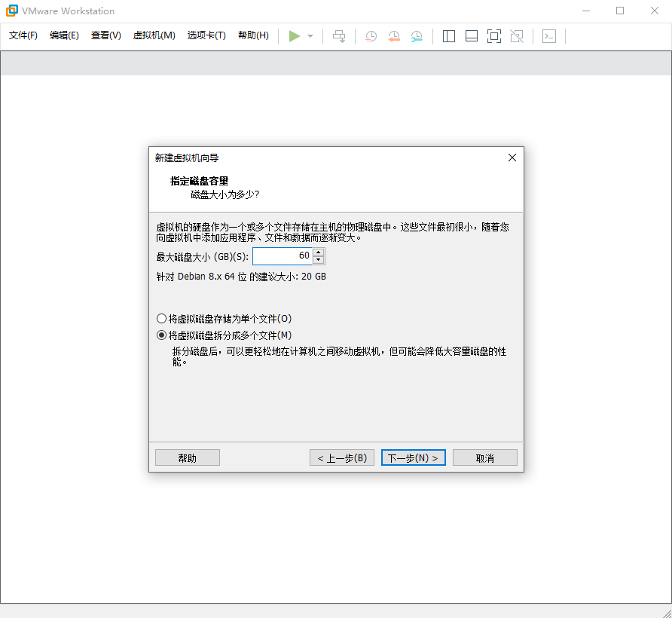Click Send Ctrl+Alt+Del toolbar icon
This screenshot has width=672, height=618.
coord(339,36)
